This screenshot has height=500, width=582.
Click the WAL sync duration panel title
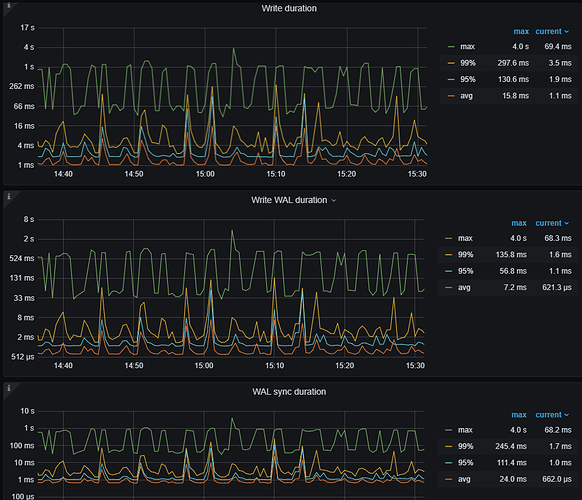(x=289, y=392)
